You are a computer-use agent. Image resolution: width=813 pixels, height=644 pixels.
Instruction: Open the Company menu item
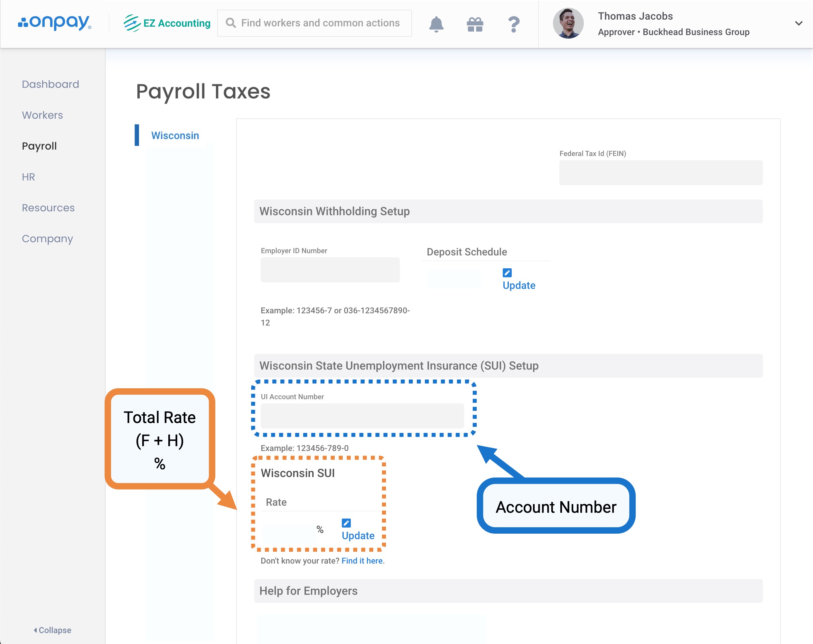[x=47, y=239]
